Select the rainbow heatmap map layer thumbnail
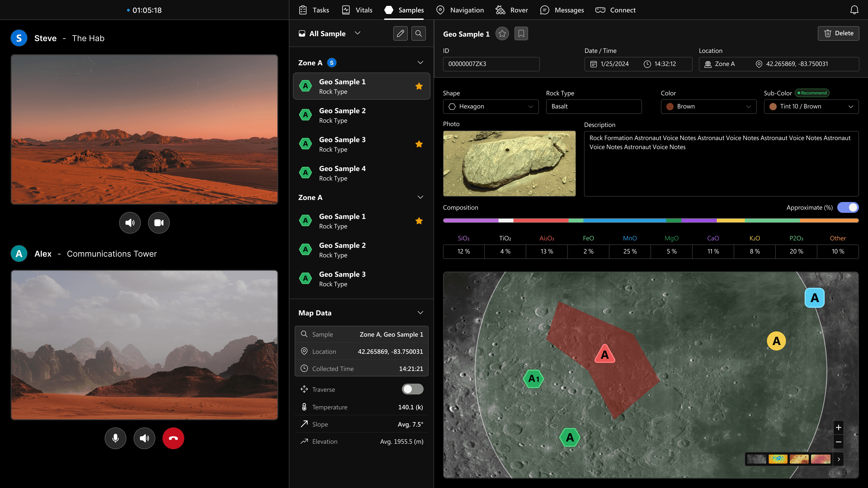 click(778, 459)
